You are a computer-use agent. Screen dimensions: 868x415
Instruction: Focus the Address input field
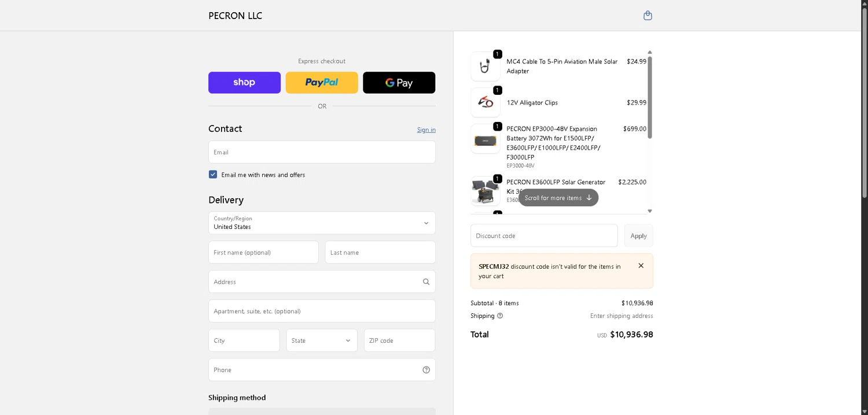point(322,282)
